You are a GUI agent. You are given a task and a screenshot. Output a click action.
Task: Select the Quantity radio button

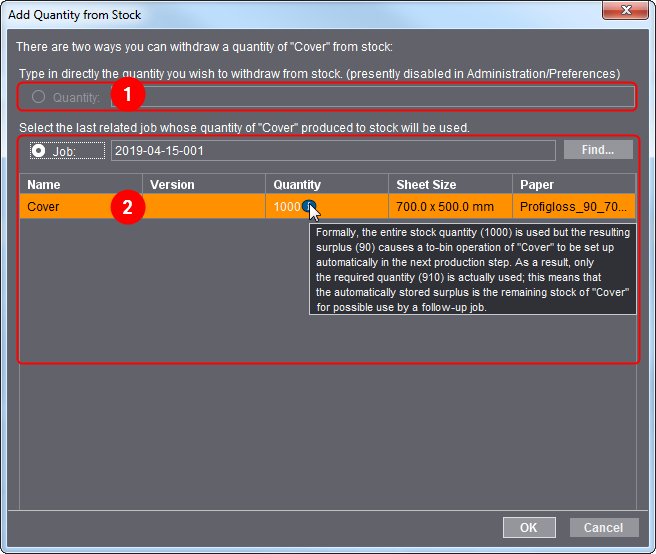pyautogui.click(x=39, y=97)
